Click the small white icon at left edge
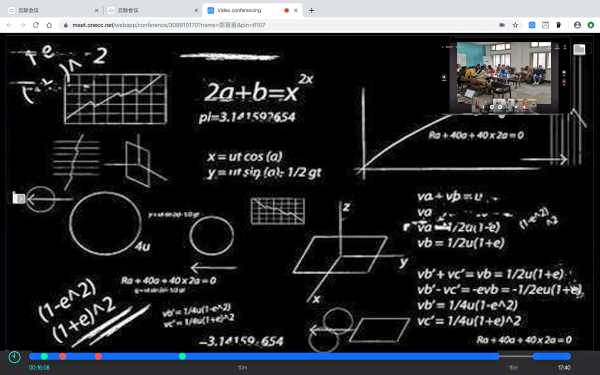Image resolution: width=600 pixels, height=375 pixels. pyautogui.click(x=19, y=198)
